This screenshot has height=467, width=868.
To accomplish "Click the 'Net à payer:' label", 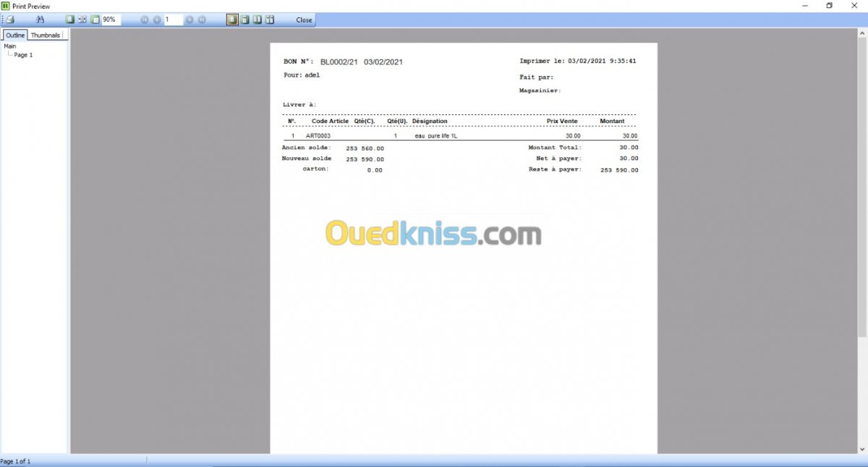I will click(559, 158).
